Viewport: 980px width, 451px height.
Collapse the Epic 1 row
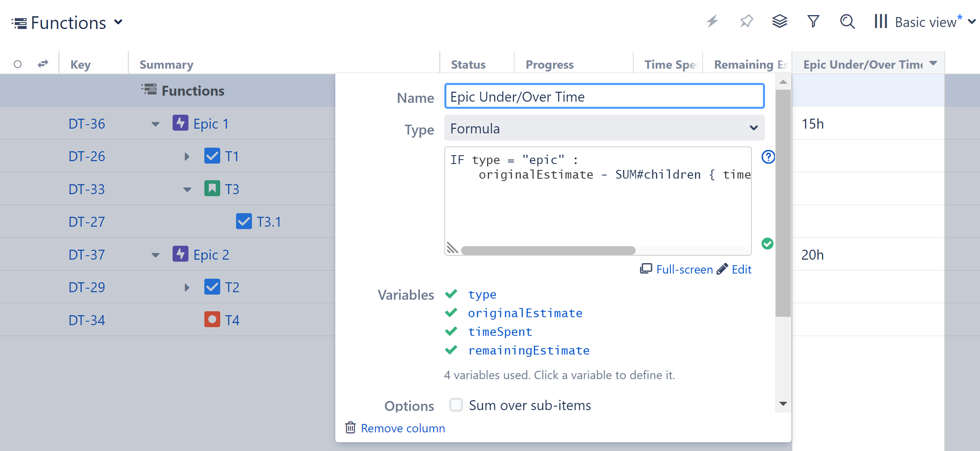(x=156, y=124)
